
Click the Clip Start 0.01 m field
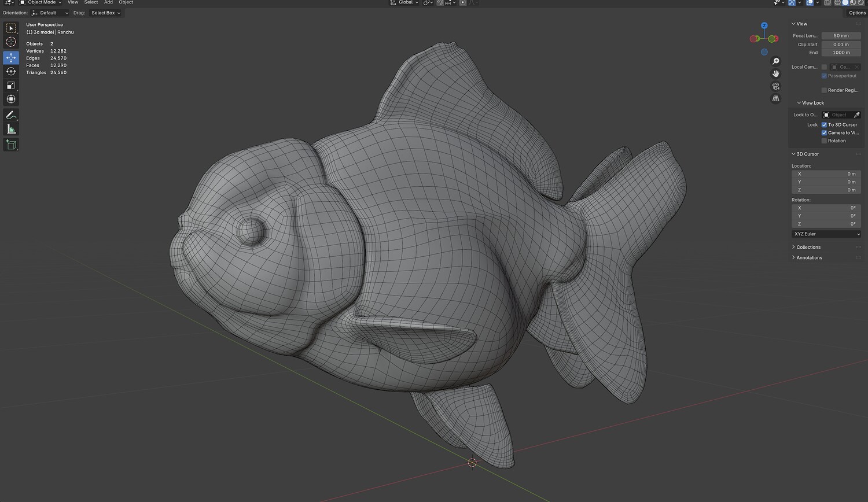[841, 45]
